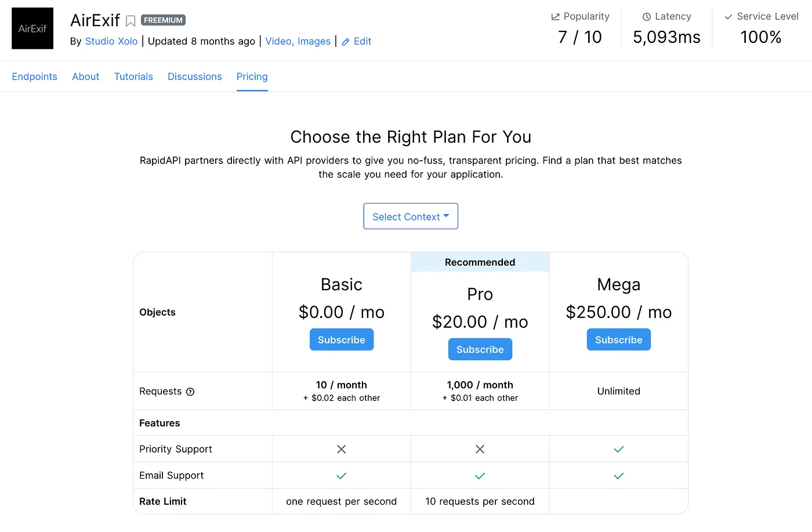Open the Select Context dropdown

411,216
